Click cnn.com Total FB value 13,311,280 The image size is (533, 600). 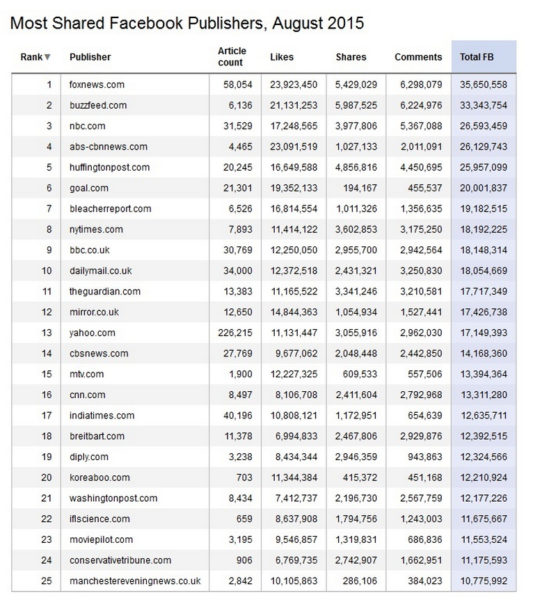(x=484, y=395)
